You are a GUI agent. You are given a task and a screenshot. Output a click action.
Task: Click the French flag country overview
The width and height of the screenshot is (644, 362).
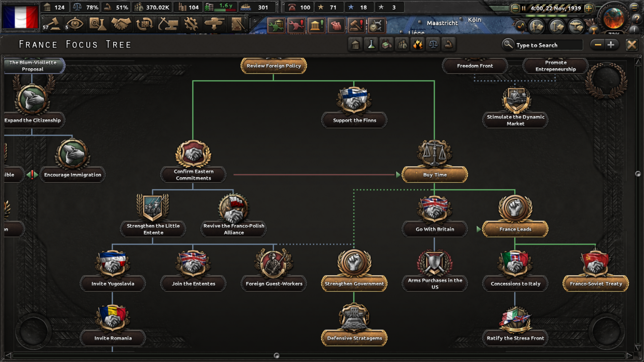click(20, 17)
